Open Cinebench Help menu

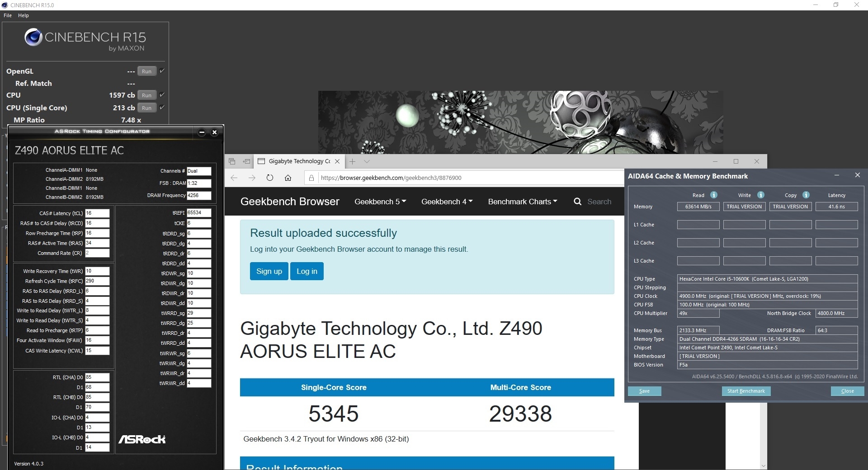[x=24, y=15]
